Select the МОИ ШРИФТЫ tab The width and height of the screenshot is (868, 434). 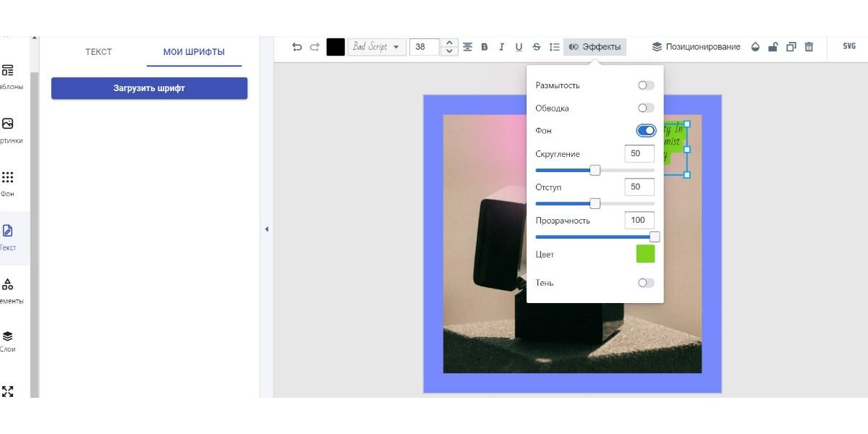(x=194, y=52)
